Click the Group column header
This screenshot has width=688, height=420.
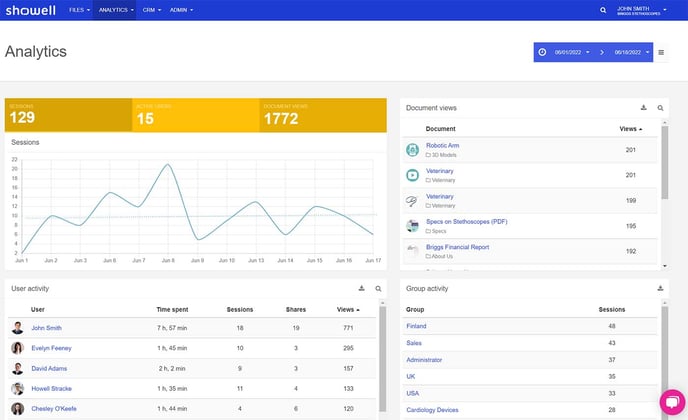click(415, 309)
